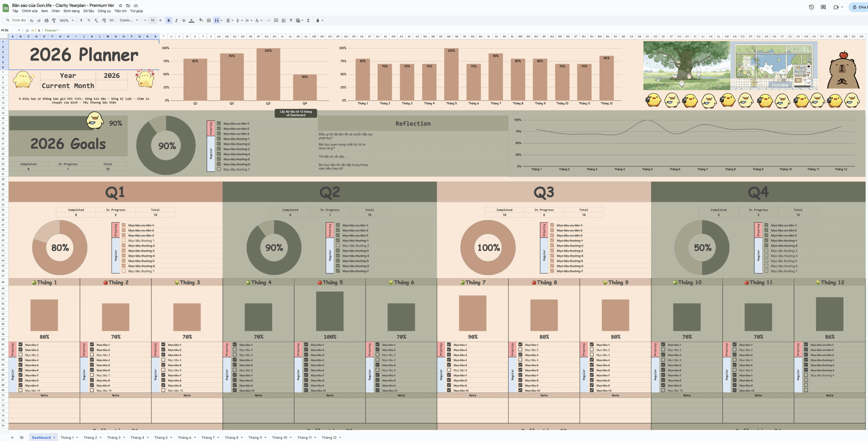Open the zoom 100% dropdown
Screen dimensions: 868x441
point(66,20)
